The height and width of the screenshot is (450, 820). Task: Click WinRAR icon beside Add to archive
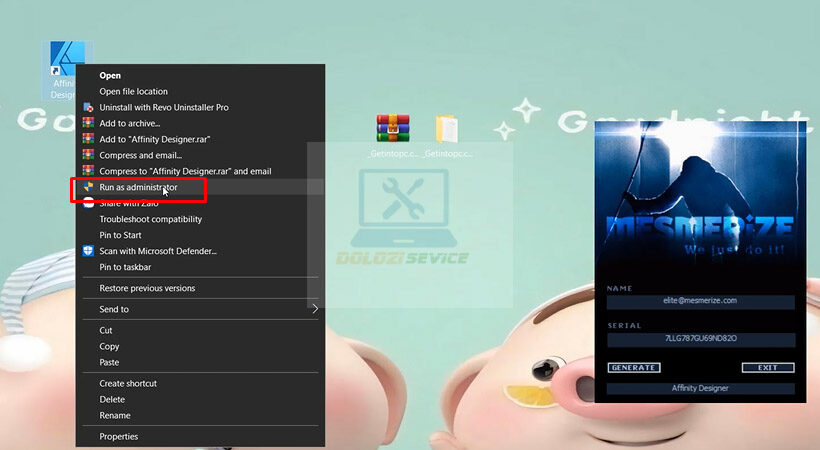click(88, 123)
